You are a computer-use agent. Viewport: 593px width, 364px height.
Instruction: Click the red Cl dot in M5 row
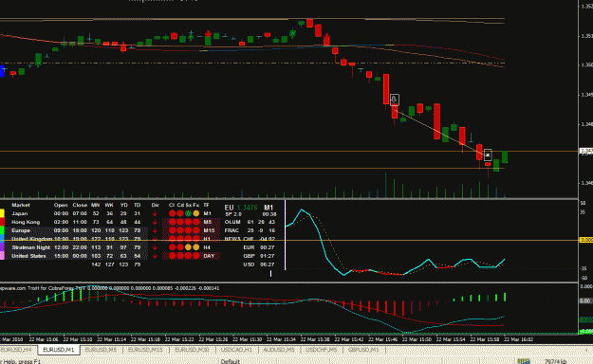click(x=172, y=222)
